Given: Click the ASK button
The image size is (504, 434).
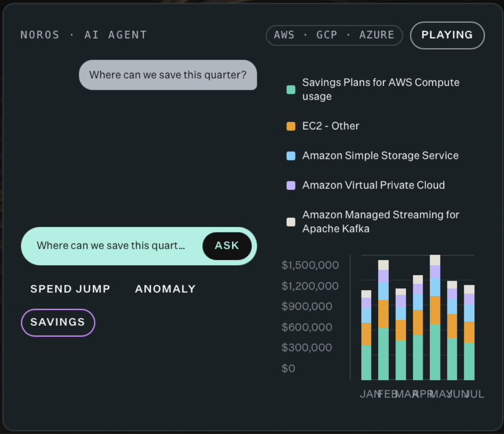Looking at the screenshot, I should (x=227, y=246).
